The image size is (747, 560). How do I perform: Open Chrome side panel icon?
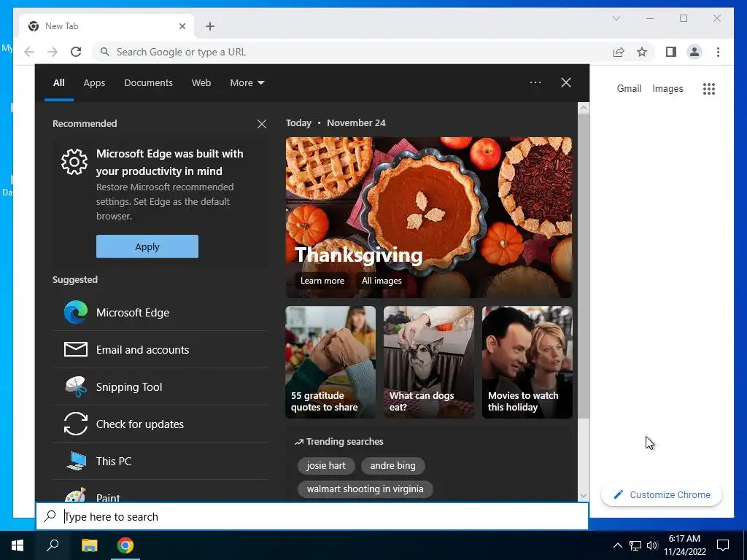point(671,52)
